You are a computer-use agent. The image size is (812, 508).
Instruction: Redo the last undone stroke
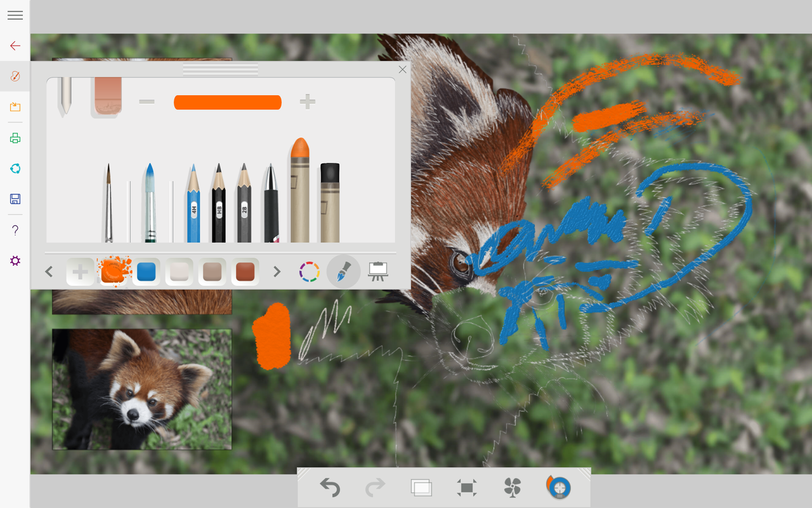376,488
